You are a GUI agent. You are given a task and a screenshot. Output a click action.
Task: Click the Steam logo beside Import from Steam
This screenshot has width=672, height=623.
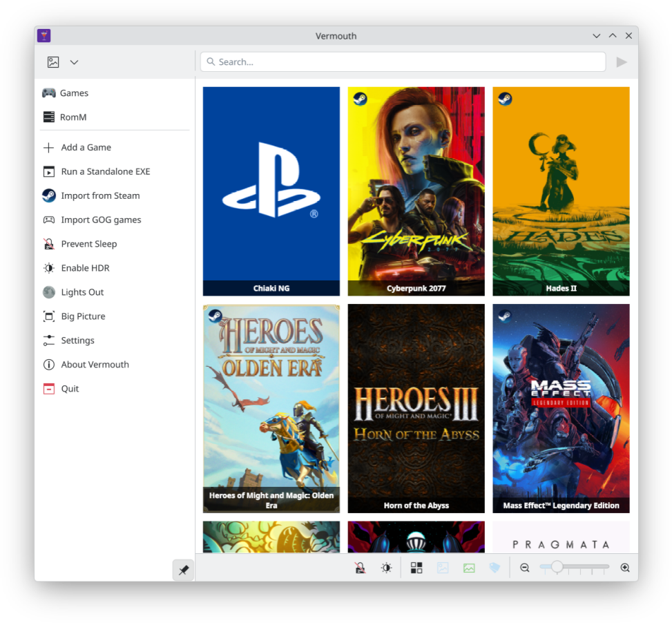[x=49, y=196]
